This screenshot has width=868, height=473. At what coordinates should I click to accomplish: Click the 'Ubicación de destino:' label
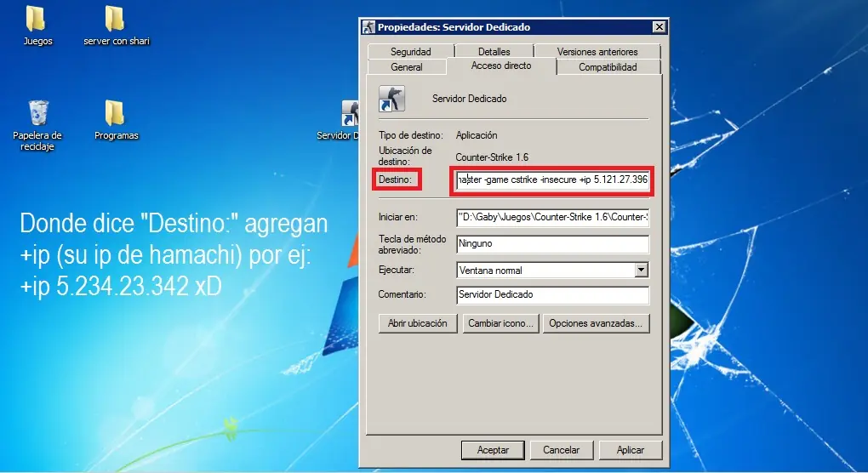pos(405,156)
